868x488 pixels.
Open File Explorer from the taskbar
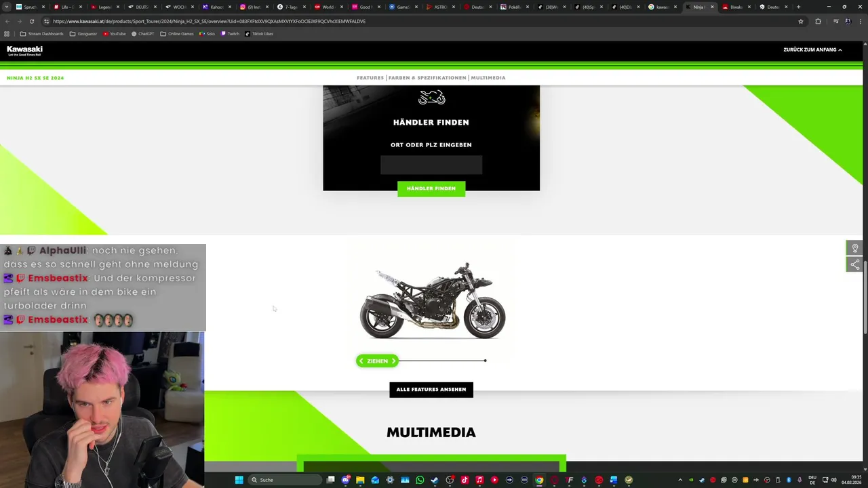[x=360, y=480]
